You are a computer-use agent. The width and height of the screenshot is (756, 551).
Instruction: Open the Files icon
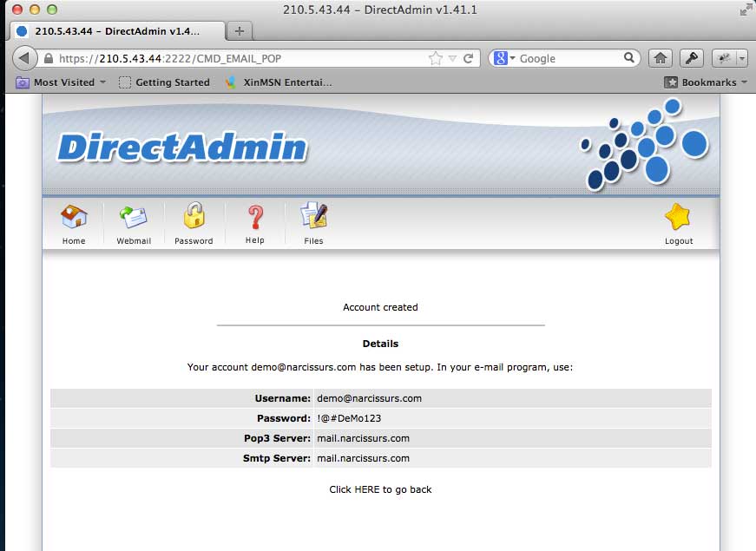point(314,215)
